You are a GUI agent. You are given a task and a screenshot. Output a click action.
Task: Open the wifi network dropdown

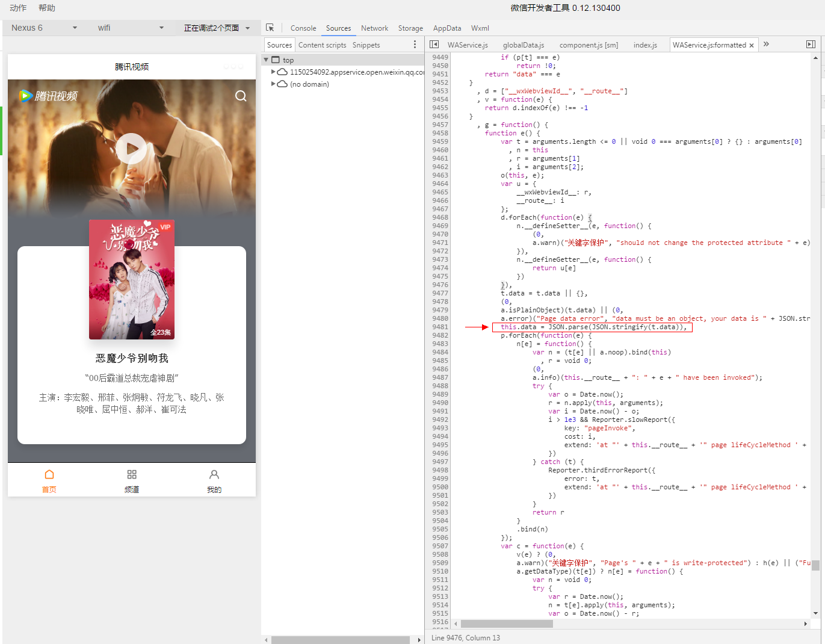[131, 28]
